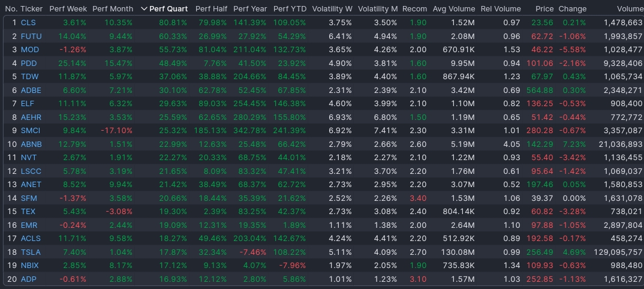
Task: Sort by the Rel Volume column header
Action: [501, 8]
